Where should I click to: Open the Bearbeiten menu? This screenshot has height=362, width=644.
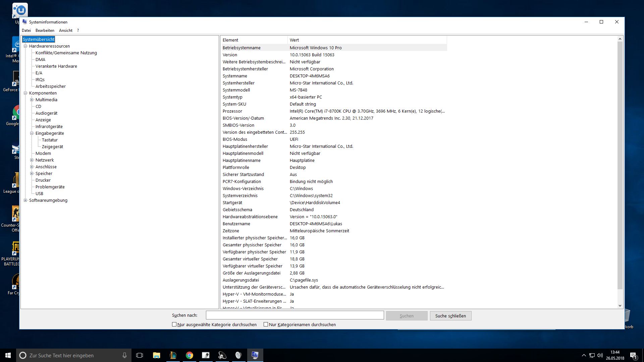45,31
